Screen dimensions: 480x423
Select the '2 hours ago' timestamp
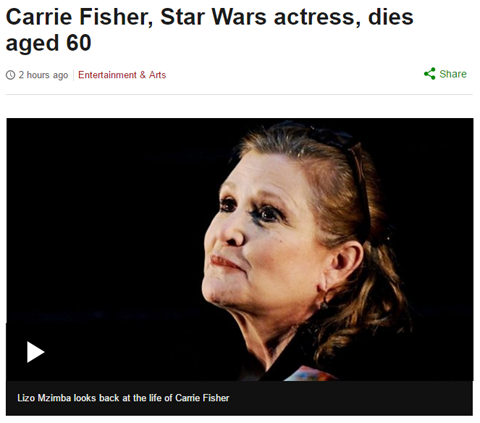point(43,75)
